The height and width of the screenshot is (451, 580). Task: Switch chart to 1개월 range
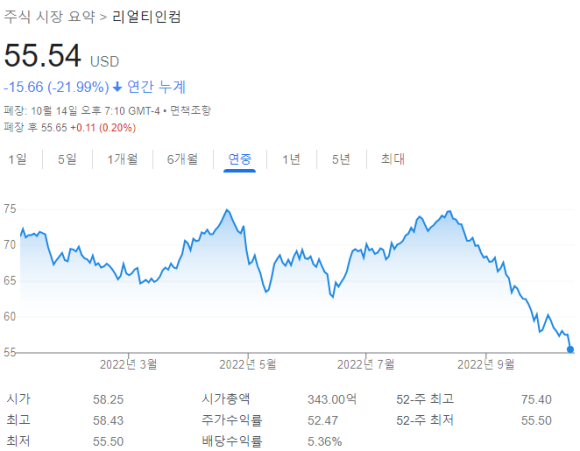coord(122,159)
